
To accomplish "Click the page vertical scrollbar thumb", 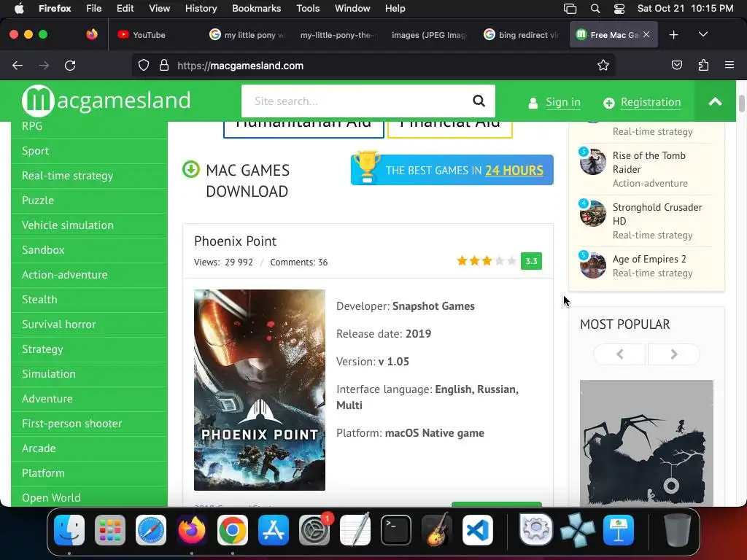I will tap(741, 104).
